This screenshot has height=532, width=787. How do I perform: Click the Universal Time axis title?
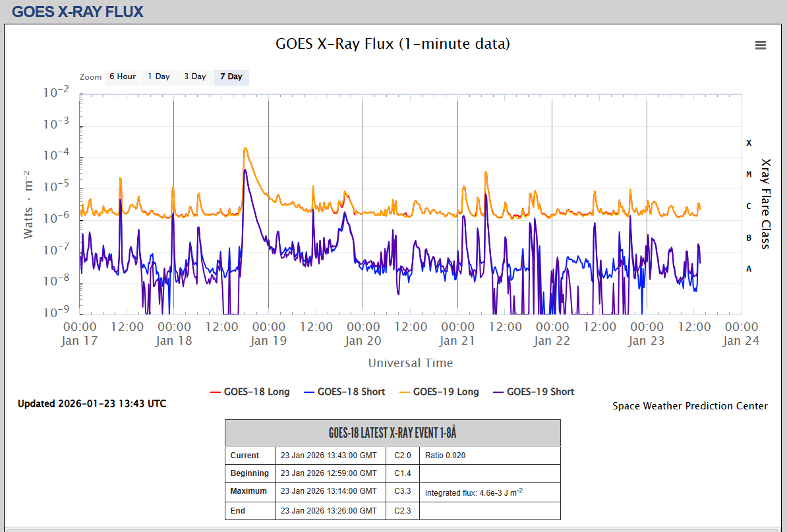[410, 363]
